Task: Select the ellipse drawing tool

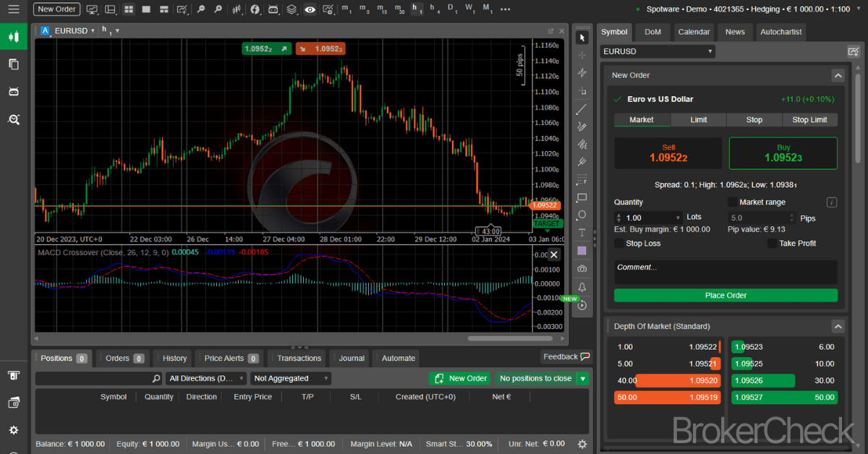Action: (x=582, y=215)
